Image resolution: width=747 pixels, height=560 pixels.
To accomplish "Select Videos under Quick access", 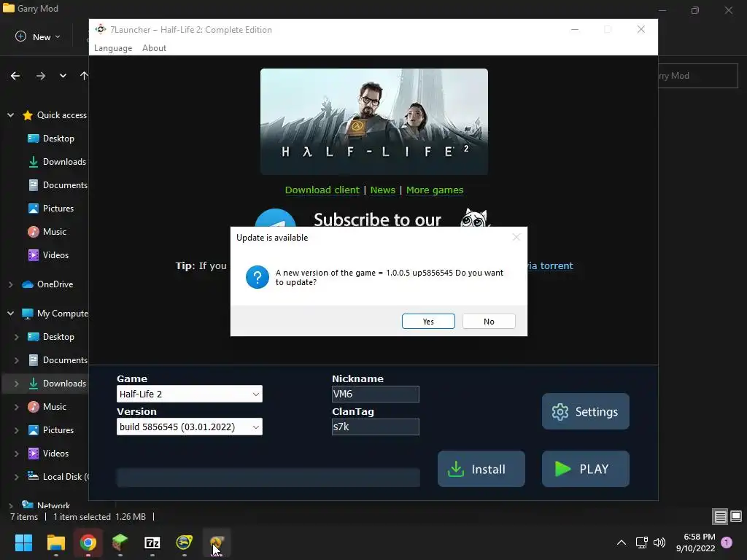I will [x=48, y=255].
